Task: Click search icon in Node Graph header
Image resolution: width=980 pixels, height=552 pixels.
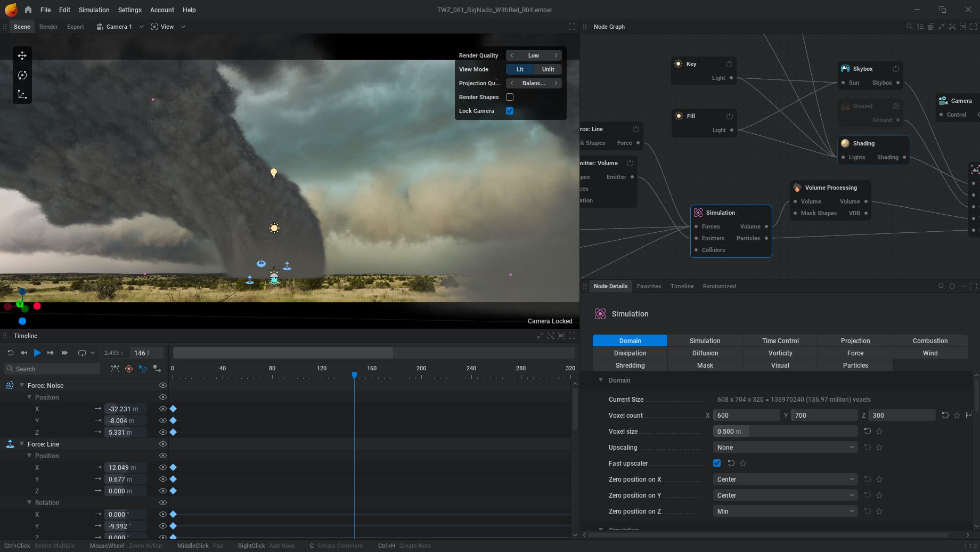Action: pyautogui.click(x=909, y=27)
